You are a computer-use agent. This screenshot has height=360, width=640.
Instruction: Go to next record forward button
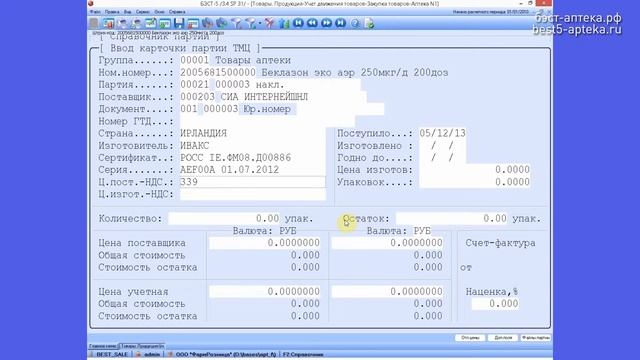coord(327,23)
